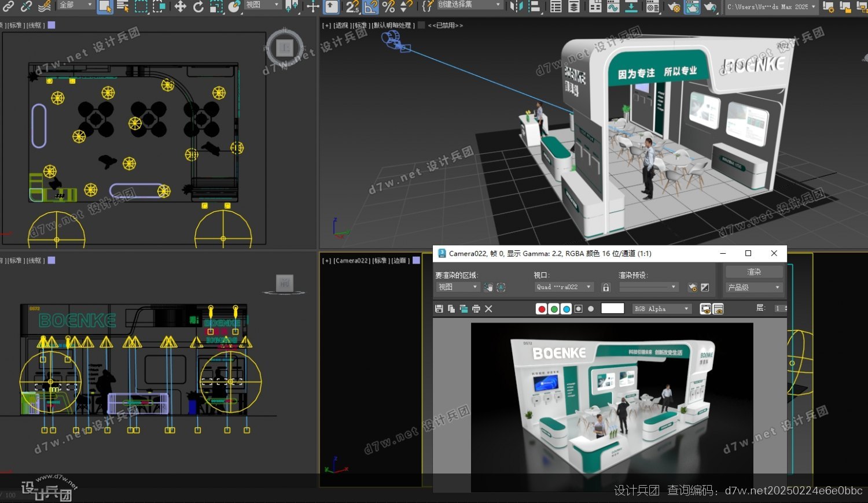Open the Material Editor

click(652, 6)
